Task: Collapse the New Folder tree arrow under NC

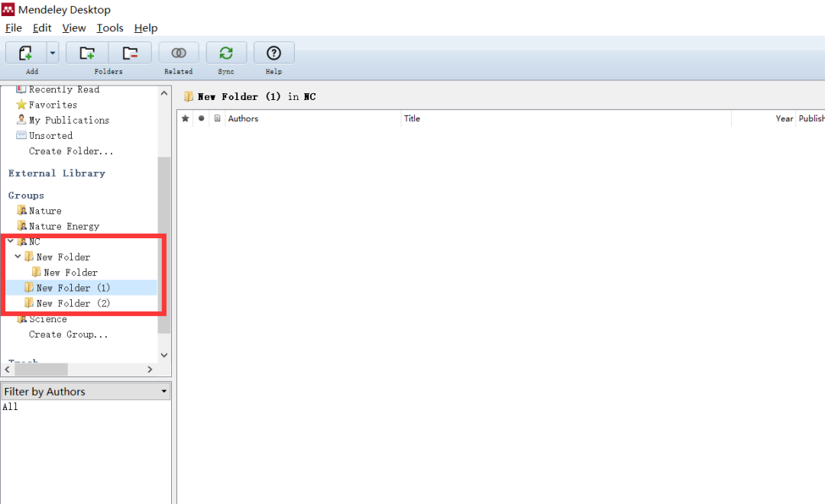Action: [x=18, y=257]
